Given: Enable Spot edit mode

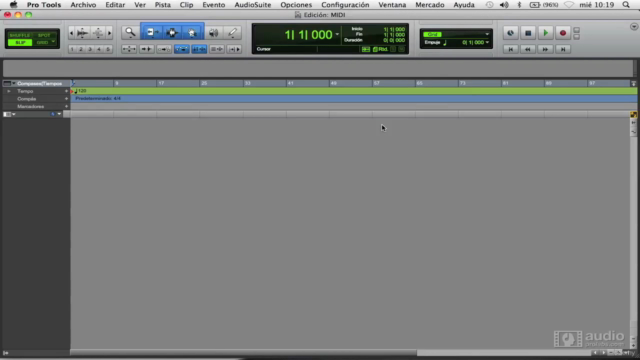Looking at the screenshot, I should pyautogui.click(x=44, y=36).
